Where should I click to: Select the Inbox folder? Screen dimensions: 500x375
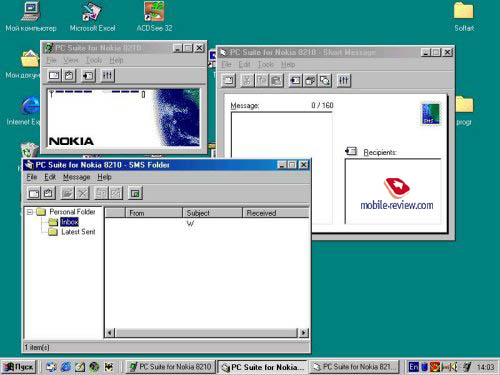pos(69,222)
